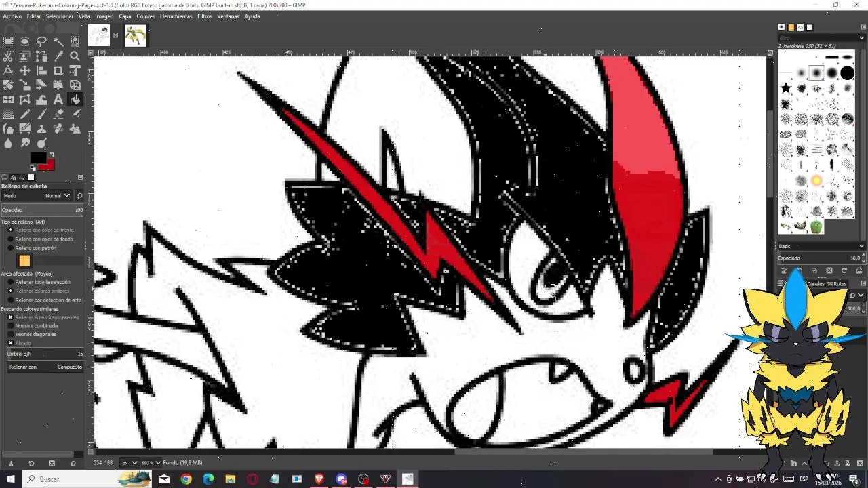Select the Crop tool
The height and width of the screenshot is (488, 868).
pos(58,70)
